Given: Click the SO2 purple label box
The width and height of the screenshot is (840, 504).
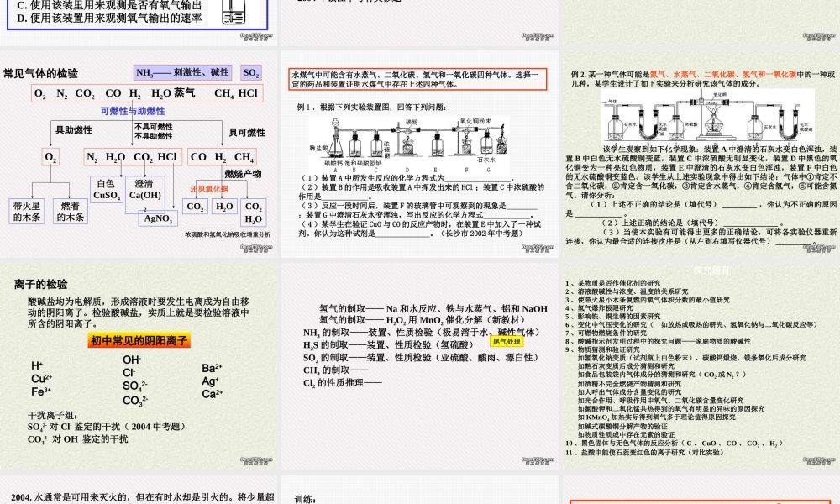Looking at the screenshot, I should (x=250, y=73).
